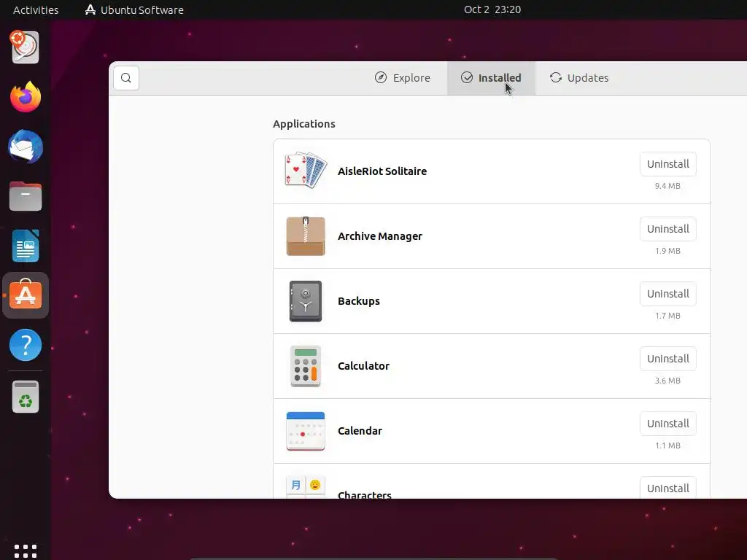The image size is (747, 560).
Task: Uninstall Calculator
Action: (x=668, y=359)
